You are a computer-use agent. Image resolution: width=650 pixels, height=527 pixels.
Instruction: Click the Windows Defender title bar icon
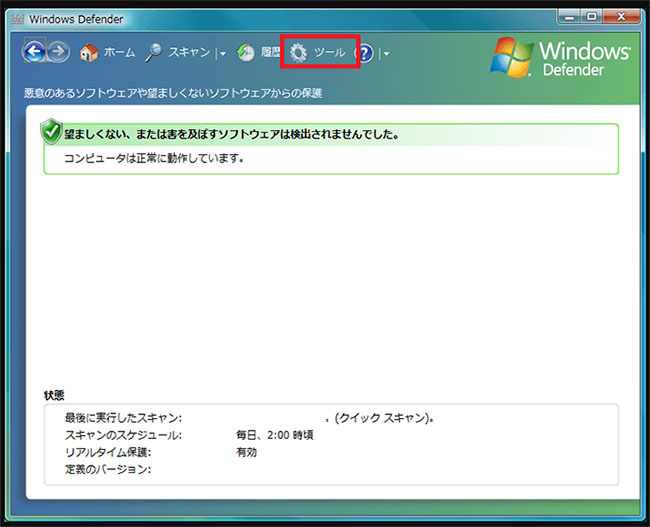coord(17,19)
